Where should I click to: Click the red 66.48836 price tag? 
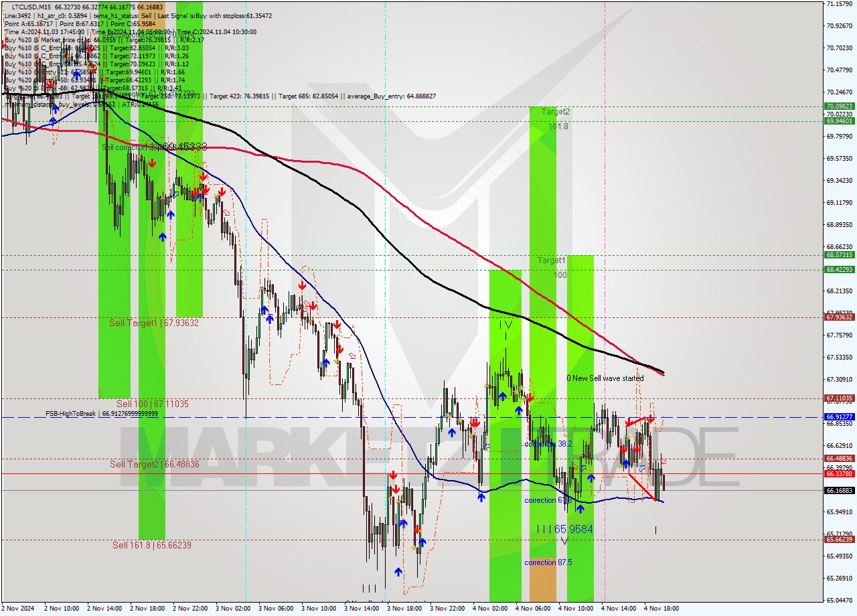pyautogui.click(x=839, y=459)
